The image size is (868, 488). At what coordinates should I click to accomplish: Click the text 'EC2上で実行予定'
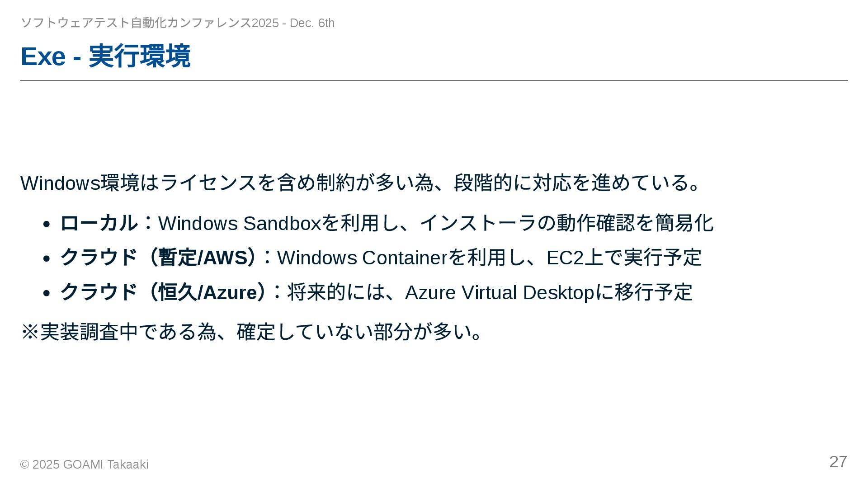click(624, 258)
